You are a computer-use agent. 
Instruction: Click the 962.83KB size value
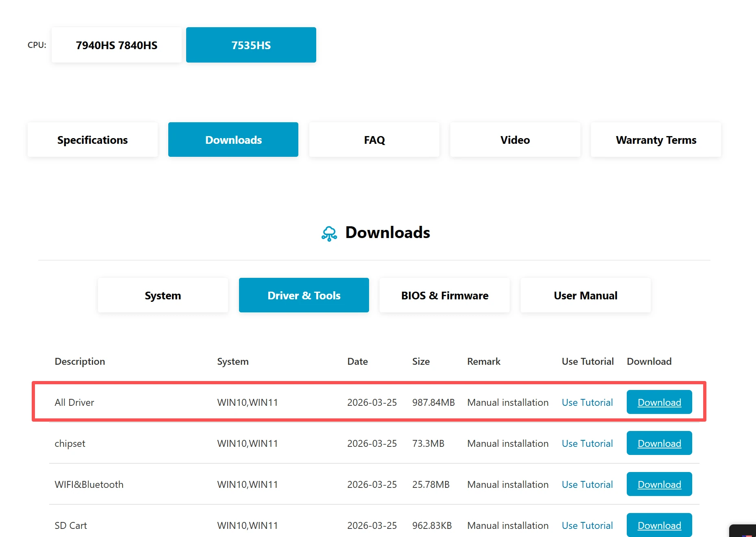(x=432, y=526)
